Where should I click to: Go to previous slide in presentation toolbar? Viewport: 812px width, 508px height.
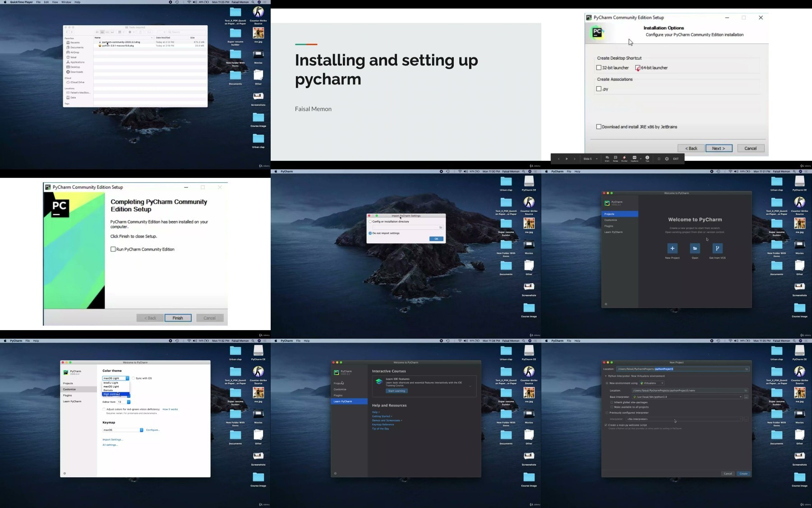558,159
